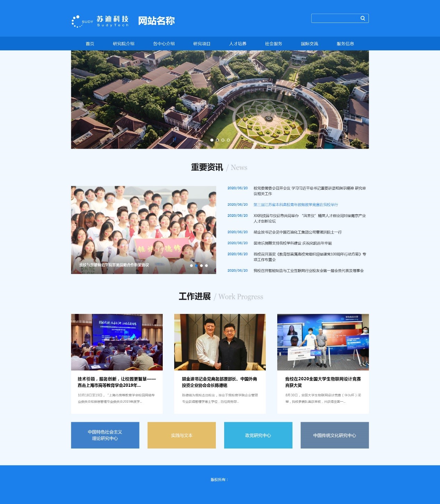
Task: Click the Sudy Tech logo
Action: (x=100, y=21)
